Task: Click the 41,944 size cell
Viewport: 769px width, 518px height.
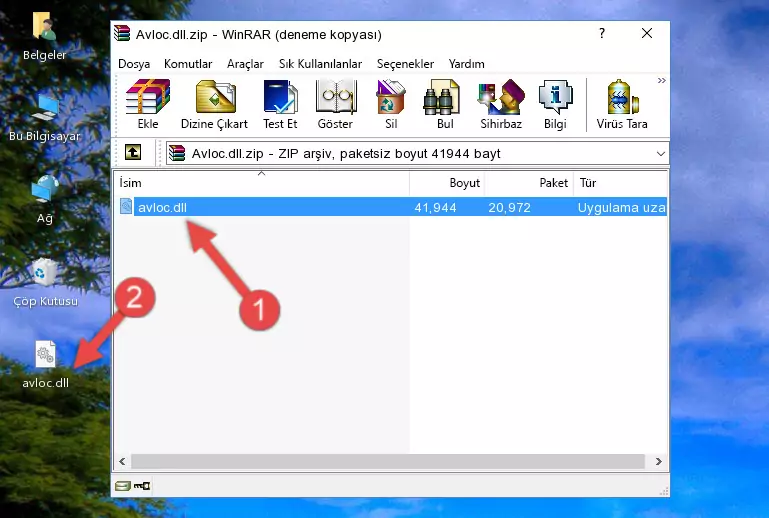Action: click(x=435, y=207)
